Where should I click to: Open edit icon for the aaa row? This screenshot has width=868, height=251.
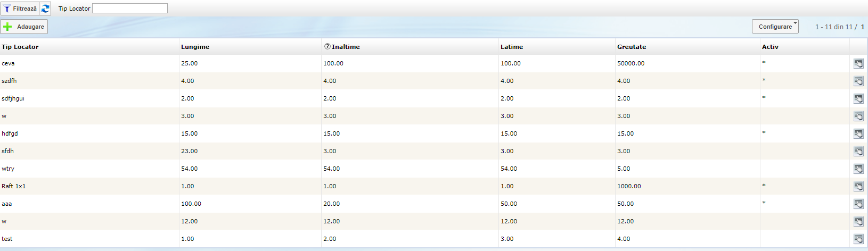(x=858, y=204)
